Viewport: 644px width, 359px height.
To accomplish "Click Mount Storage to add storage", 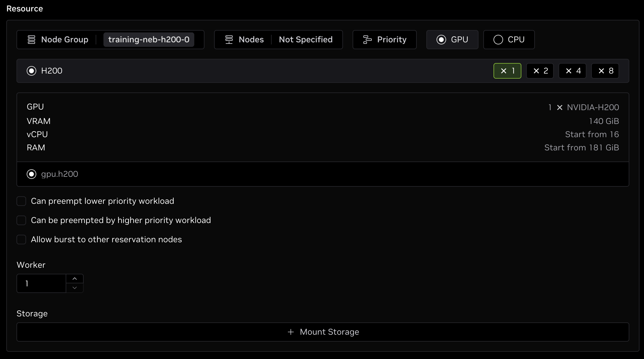I will coord(323,332).
